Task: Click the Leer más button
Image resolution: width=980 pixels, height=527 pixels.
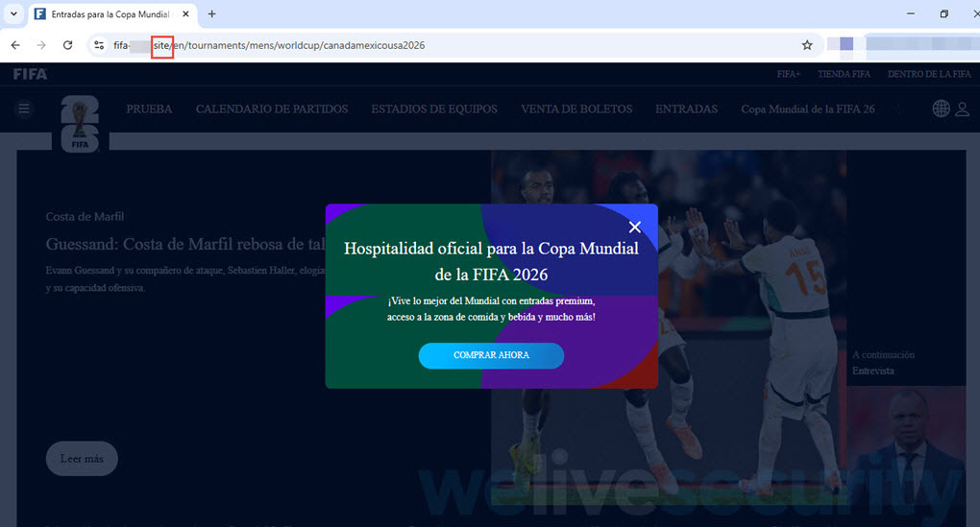Action: 82,459
